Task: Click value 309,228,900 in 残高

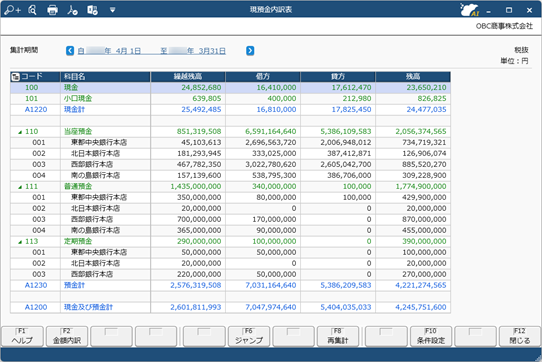Action: 424,175
